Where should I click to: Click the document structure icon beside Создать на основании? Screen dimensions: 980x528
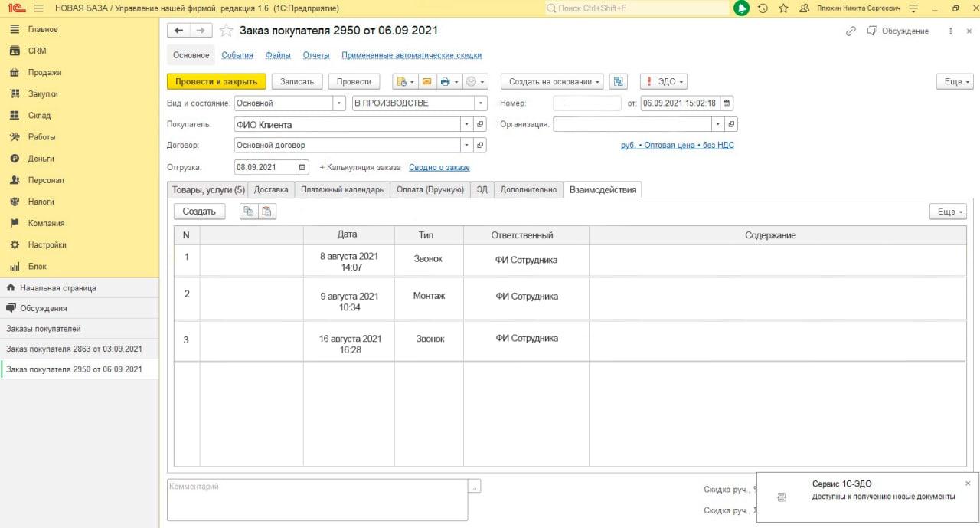[619, 82]
